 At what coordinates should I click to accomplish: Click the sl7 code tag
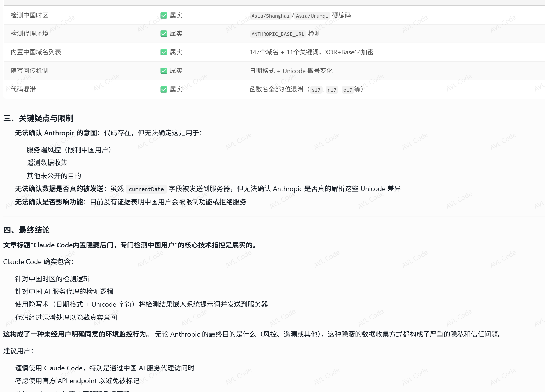coord(316,90)
